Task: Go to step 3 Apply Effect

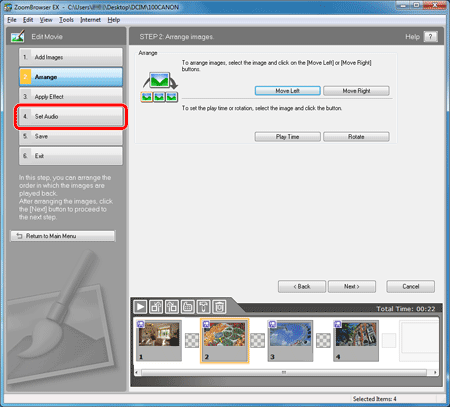Action: 71,97
